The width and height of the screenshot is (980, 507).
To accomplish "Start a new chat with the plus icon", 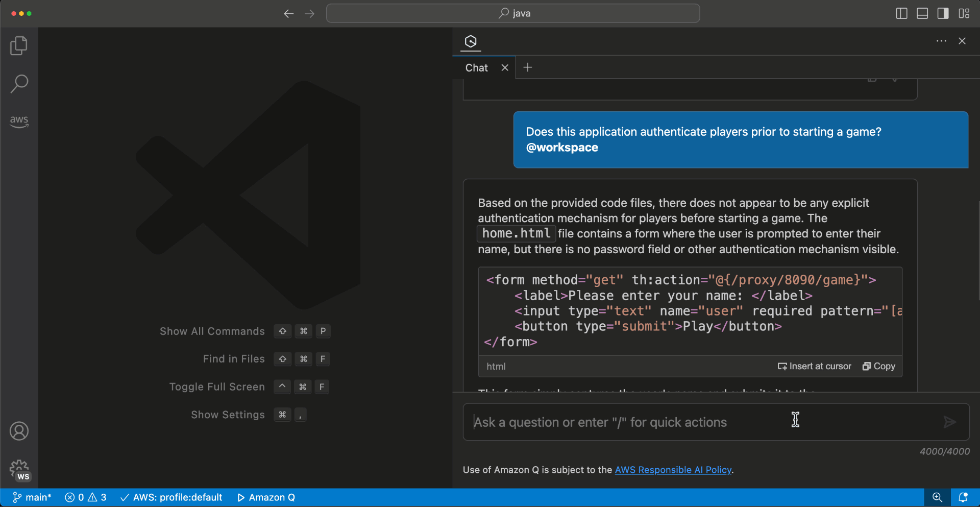I will click(x=527, y=67).
